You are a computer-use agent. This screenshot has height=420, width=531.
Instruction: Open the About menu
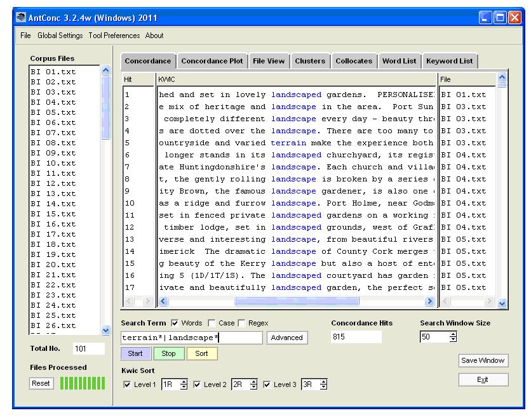pos(154,36)
